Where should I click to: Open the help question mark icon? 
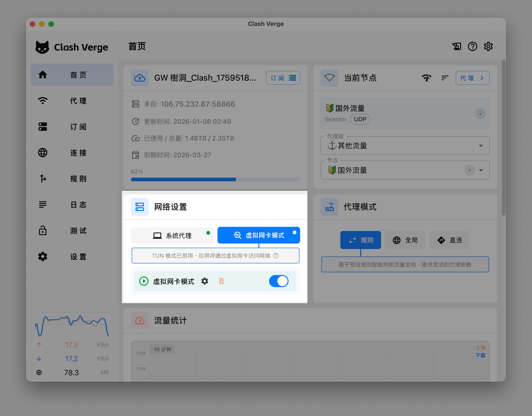point(472,46)
